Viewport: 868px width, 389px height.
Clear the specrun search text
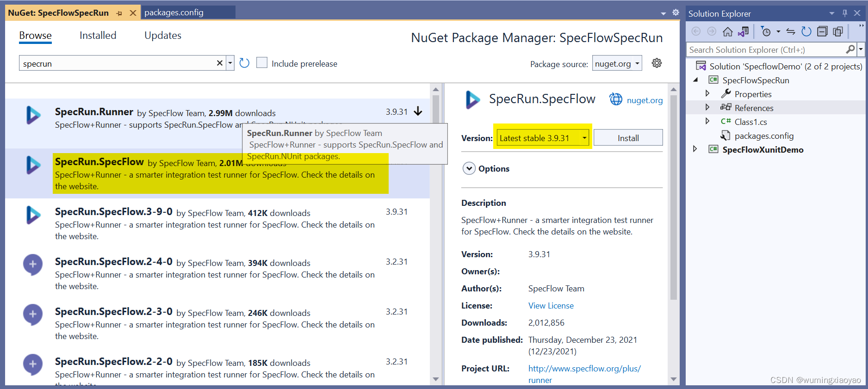click(x=220, y=63)
